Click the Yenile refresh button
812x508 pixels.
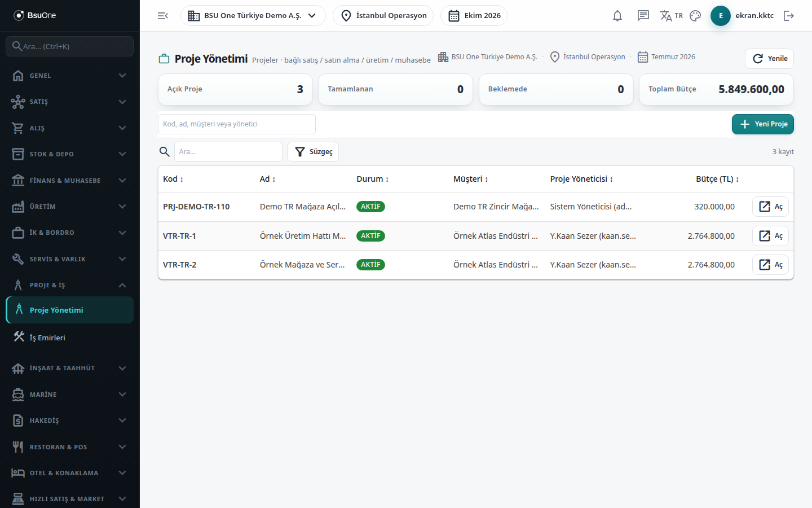tap(769, 59)
